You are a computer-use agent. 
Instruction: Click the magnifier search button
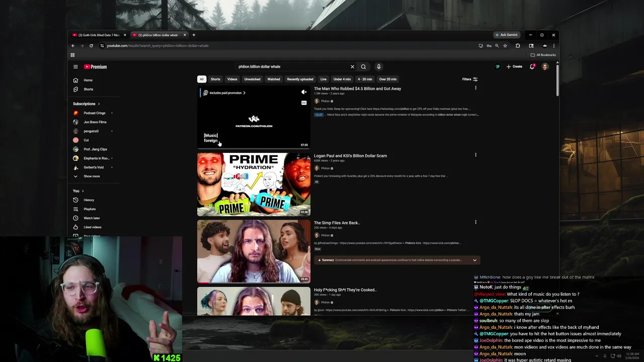(x=363, y=66)
